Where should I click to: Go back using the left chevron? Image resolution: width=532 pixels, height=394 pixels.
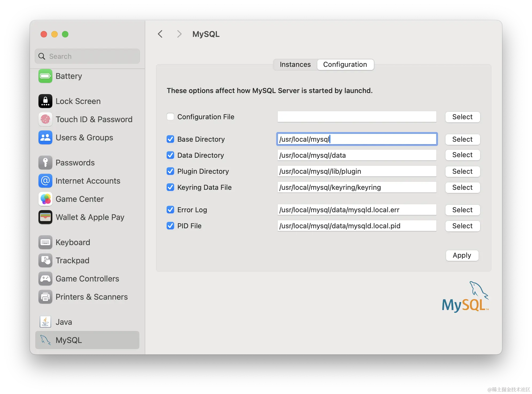(160, 34)
